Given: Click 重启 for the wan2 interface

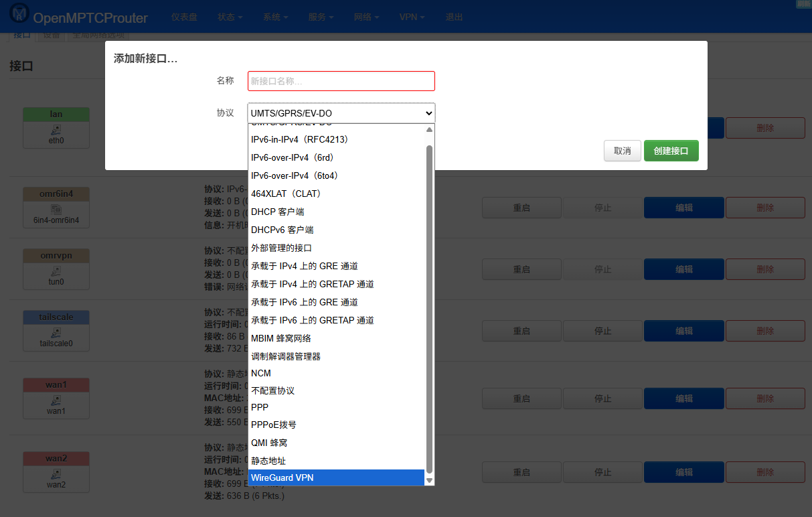Looking at the screenshot, I should click(521, 472).
